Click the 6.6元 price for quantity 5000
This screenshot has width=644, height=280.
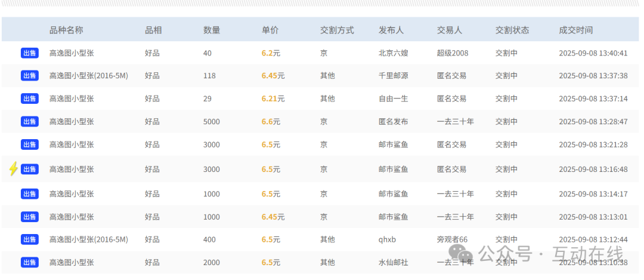coord(271,122)
